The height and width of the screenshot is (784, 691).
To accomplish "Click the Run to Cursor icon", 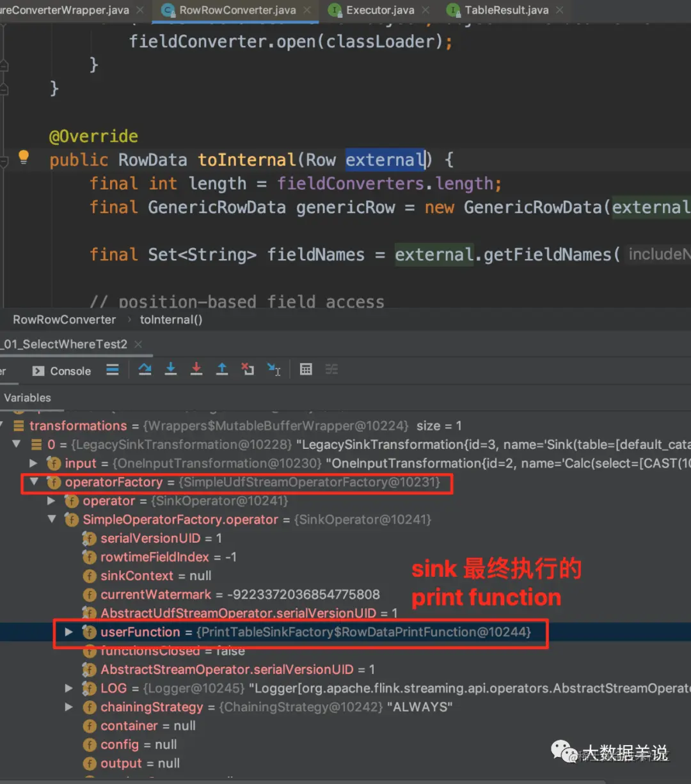I will [x=274, y=370].
